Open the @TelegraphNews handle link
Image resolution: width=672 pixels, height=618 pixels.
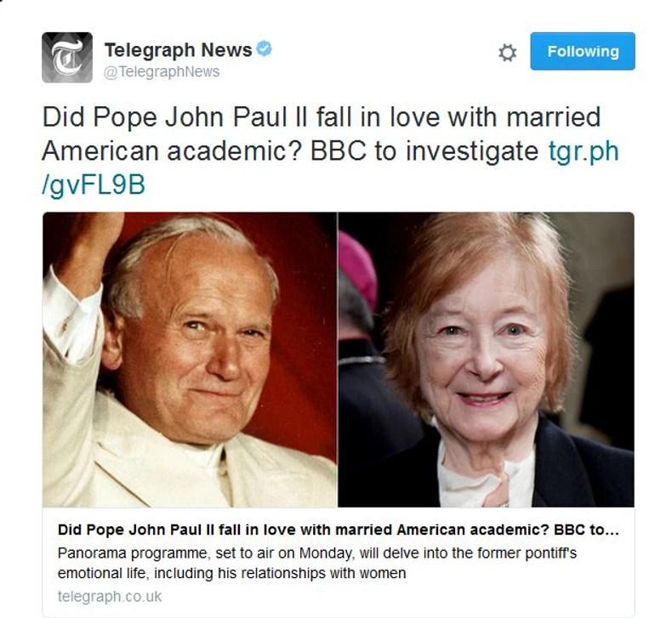(162, 71)
